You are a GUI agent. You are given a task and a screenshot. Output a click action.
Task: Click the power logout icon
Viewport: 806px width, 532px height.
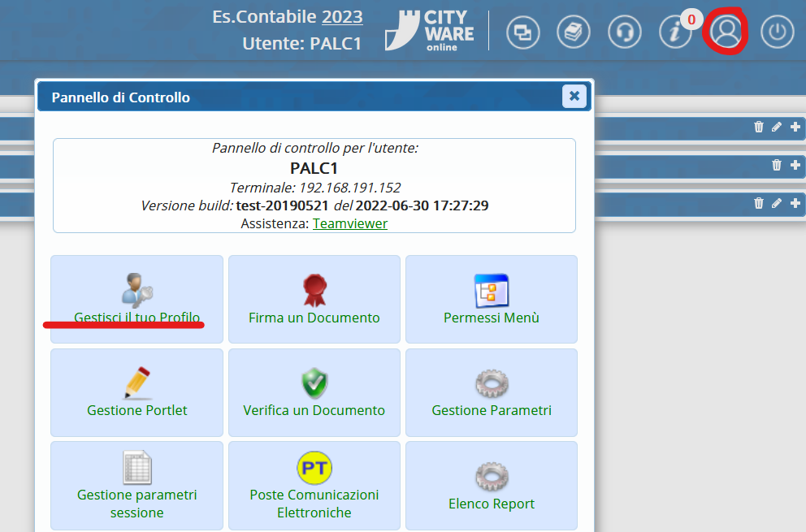[778, 32]
